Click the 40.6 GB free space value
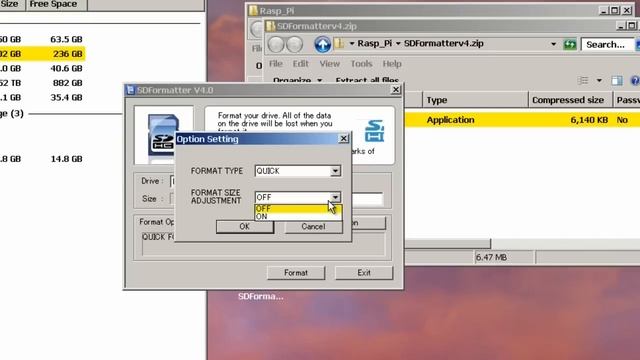Image resolution: width=640 pixels, height=360 pixels. [x=66, y=68]
